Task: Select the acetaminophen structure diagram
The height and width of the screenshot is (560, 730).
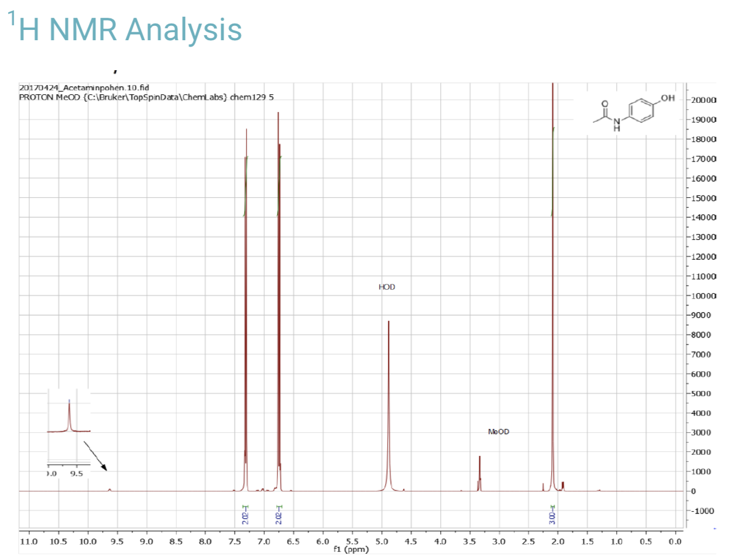Action: tap(631, 112)
